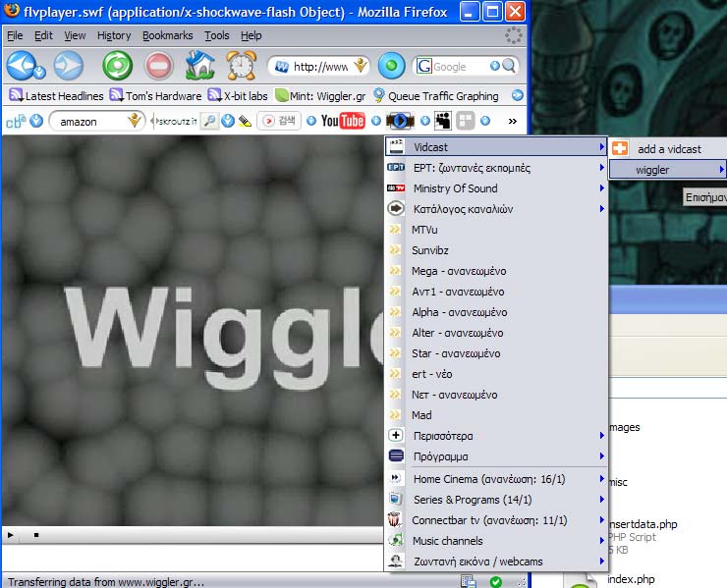Click the Korean search toolbar button
The height and width of the screenshot is (588, 727).
pyautogui.click(x=279, y=121)
